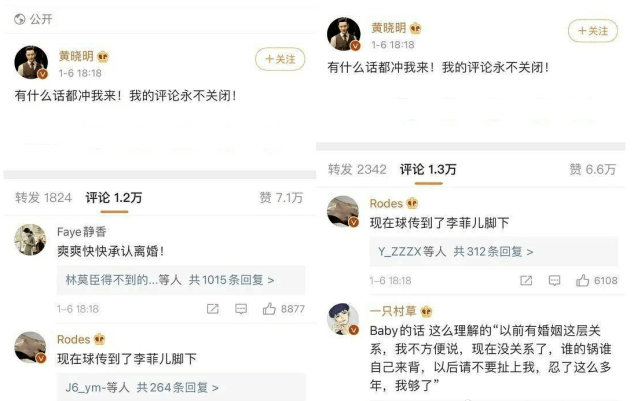The width and height of the screenshot is (641, 401).
Task: Open 黄晓明's avatar in the left post
Action: (31, 62)
